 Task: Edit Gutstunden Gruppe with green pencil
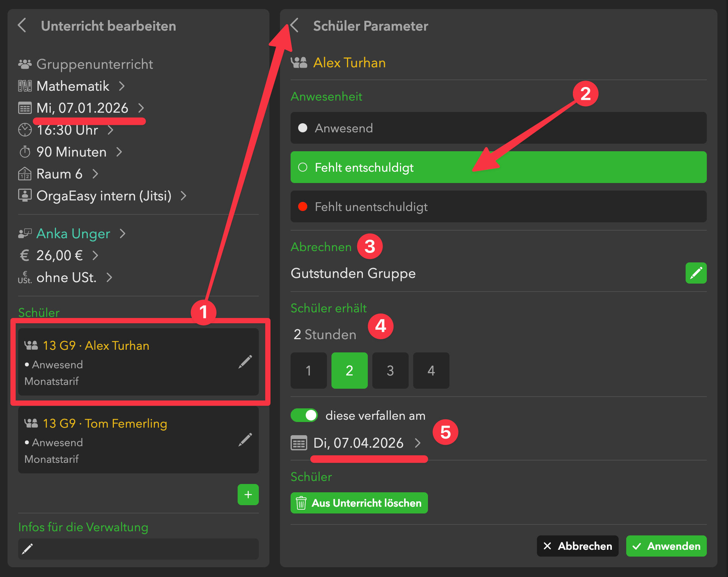pyautogui.click(x=695, y=273)
